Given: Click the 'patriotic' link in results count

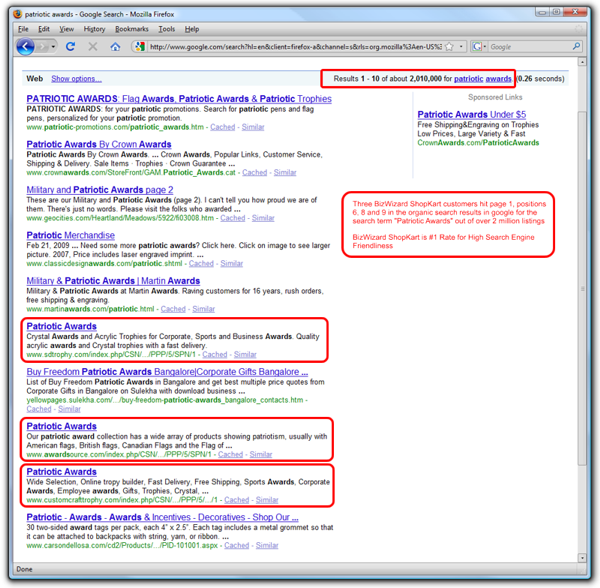Looking at the screenshot, I should tap(469, 79).
